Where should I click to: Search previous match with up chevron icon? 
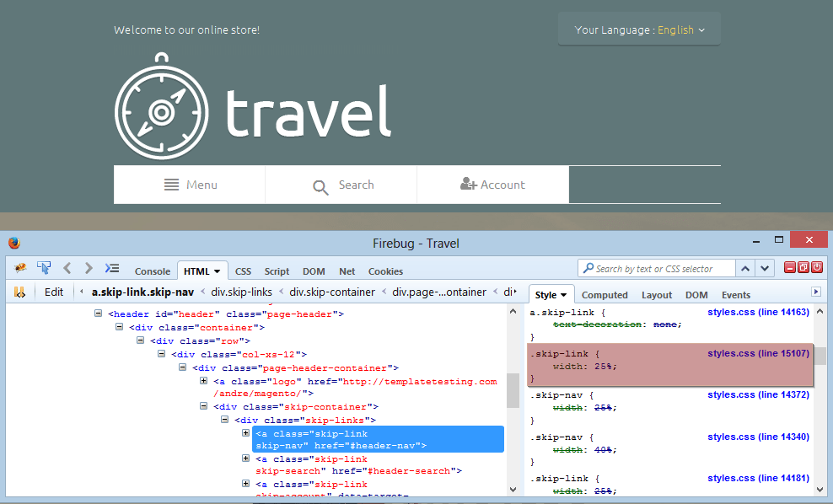(x=745, y=267)
